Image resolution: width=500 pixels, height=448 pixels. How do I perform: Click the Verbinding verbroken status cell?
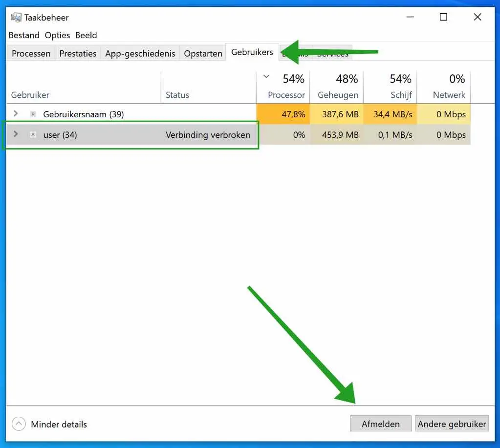coord(208,135)
